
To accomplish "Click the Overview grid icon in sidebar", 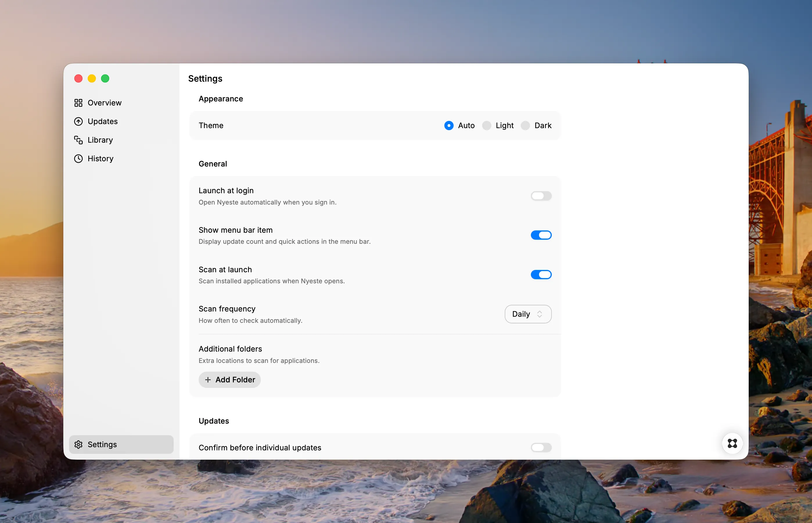I will coord(78,103).
